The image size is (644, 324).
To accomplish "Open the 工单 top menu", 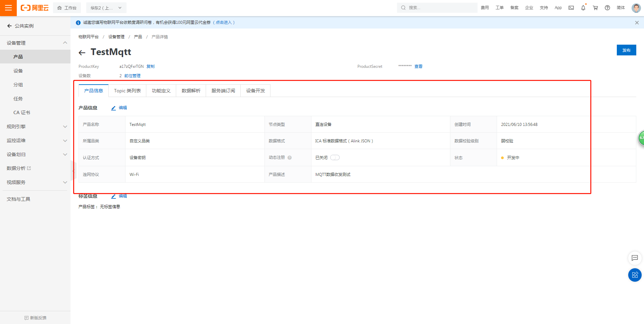I will (499, 8).
